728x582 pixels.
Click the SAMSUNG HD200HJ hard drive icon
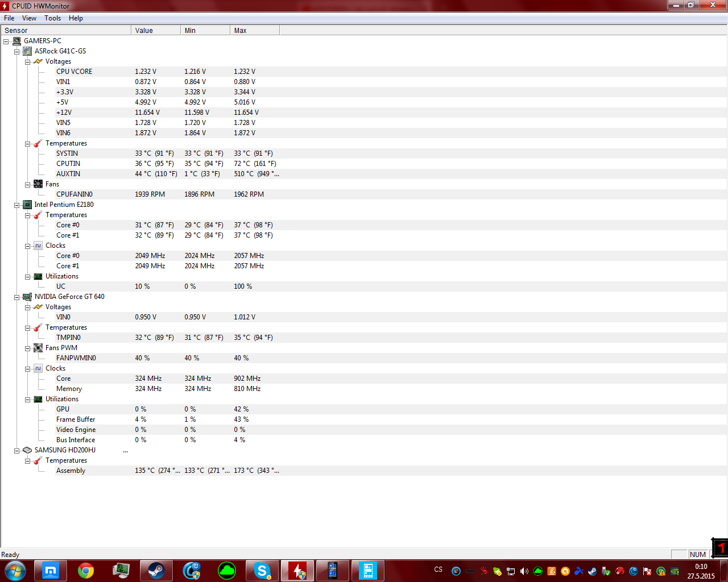(x=27, y=450)
